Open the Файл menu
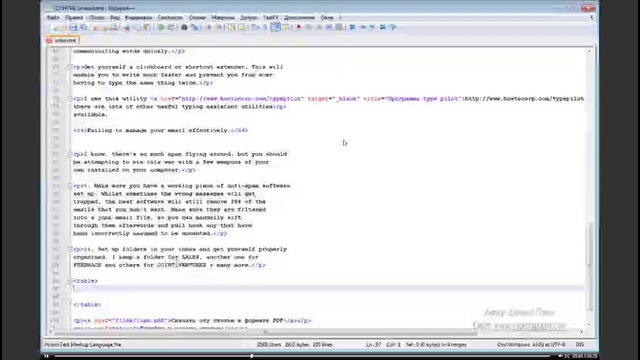This screenshot has height=360, width=640. coord(53,18)
